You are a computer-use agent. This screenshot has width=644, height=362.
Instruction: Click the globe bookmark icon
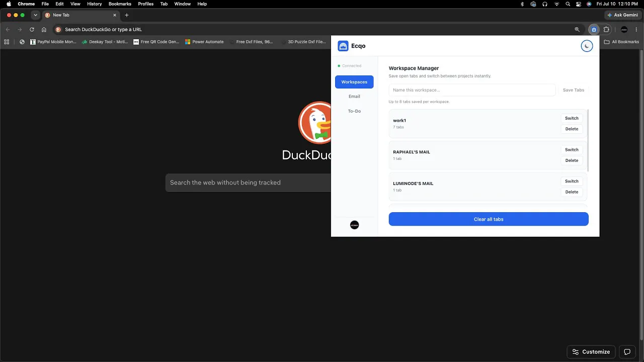(x=22, y=42)
